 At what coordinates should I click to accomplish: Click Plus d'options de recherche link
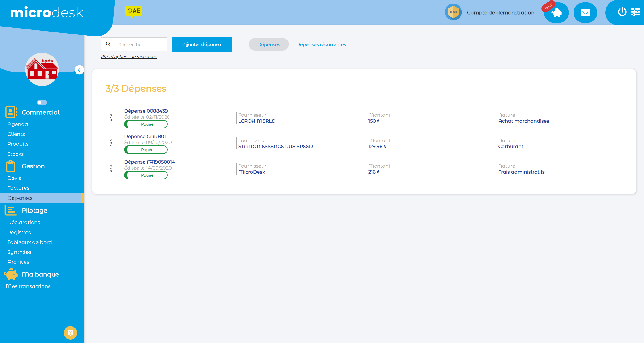tap(128, 56)
